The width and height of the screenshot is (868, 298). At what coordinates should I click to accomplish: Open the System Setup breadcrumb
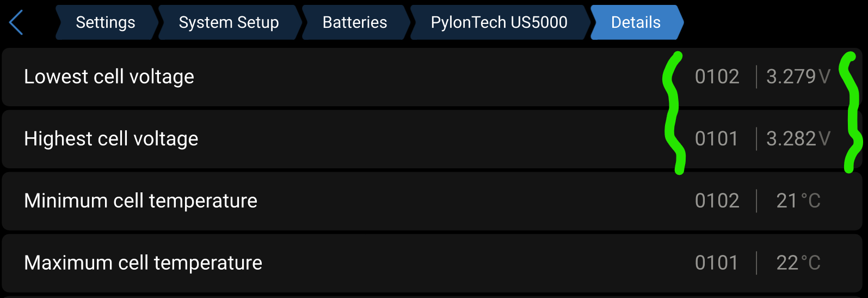(x=229, y=22)
